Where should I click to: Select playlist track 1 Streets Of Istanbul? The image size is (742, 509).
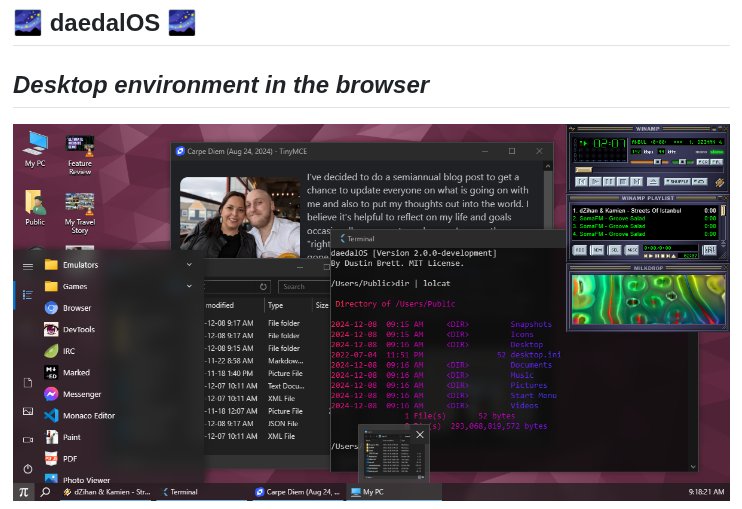pos(645,211)
